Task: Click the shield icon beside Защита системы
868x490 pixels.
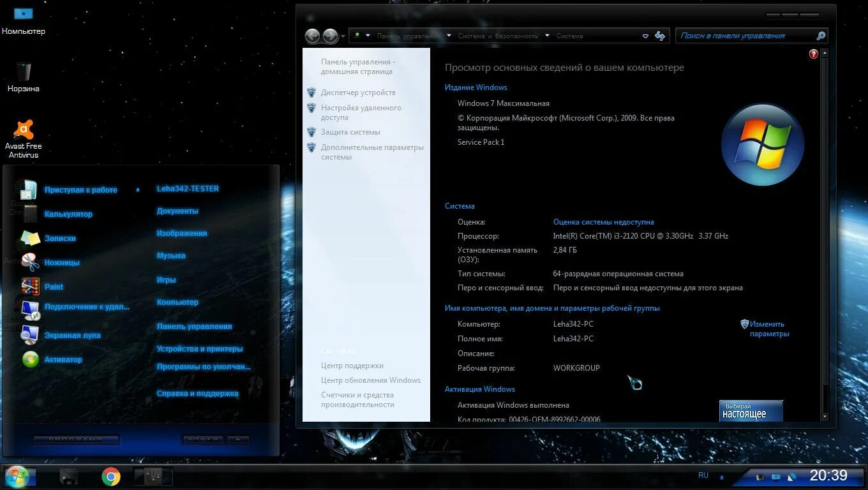Action: point(311,132)
